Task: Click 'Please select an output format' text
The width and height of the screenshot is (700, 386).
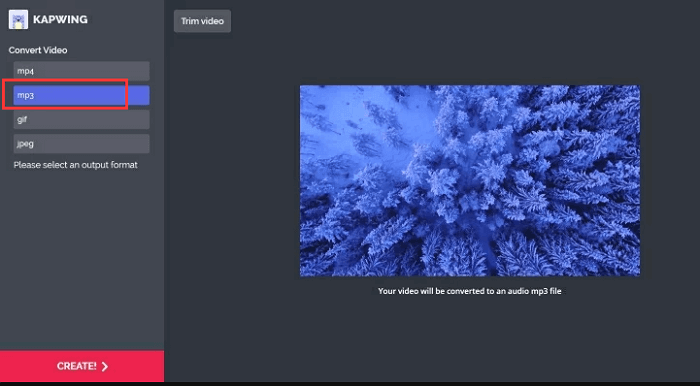Action: pos(75,165)
